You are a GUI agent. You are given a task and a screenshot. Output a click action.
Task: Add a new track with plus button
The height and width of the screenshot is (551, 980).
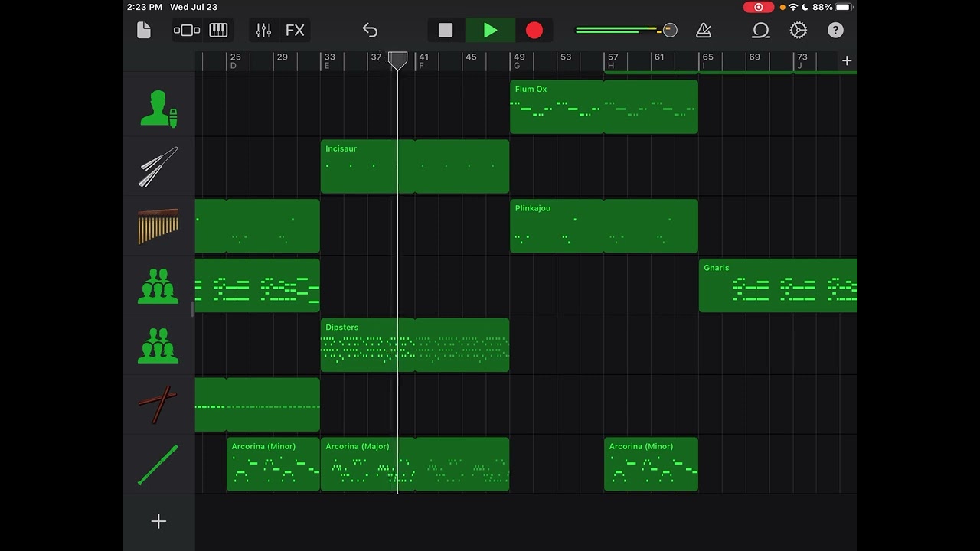[158, 521]
